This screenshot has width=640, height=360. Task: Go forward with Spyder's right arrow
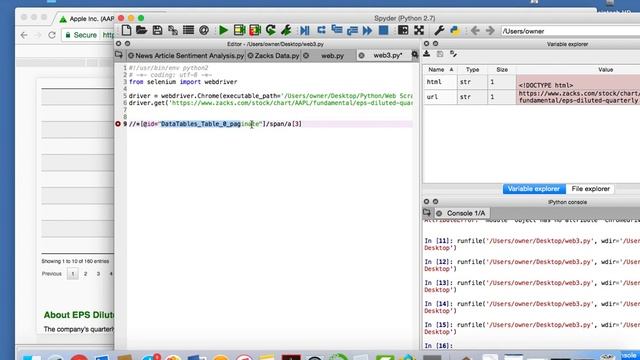[x=490, y=31]
